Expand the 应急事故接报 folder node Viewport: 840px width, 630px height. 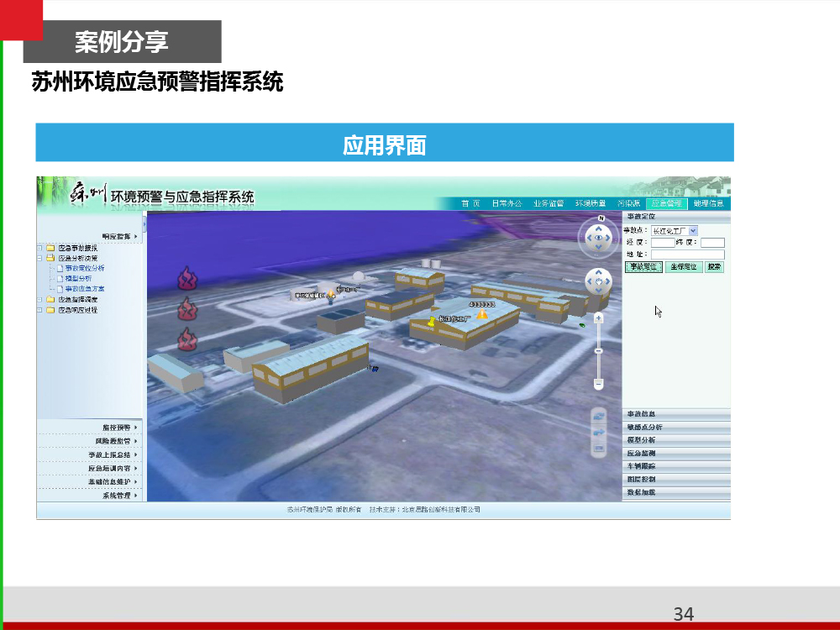[x=39, y=248]
